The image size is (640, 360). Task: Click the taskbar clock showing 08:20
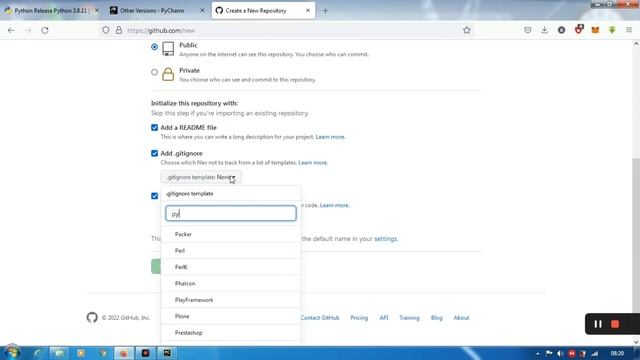[617, 353]
